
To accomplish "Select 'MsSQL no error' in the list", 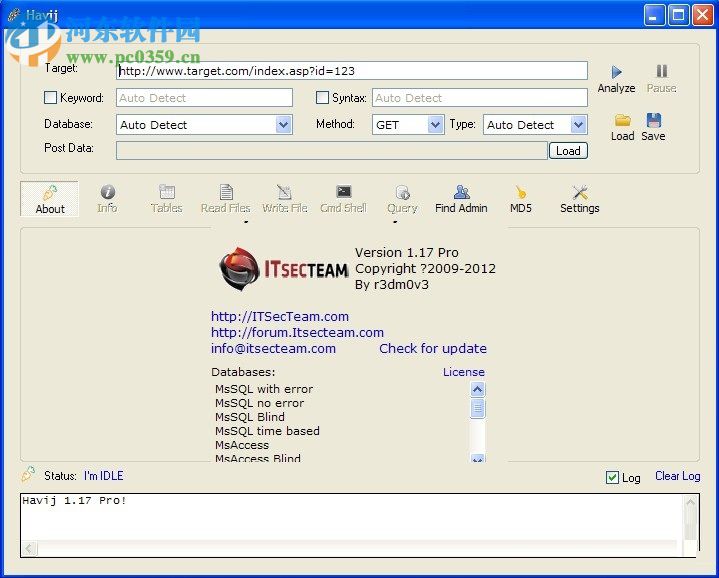I will pyautogui.click(x=260, y=403).
